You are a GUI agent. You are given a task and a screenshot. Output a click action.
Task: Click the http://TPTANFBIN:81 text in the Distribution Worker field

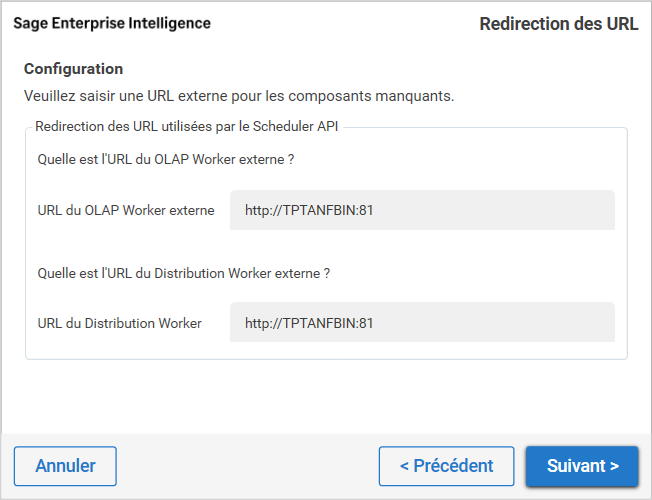309,323
